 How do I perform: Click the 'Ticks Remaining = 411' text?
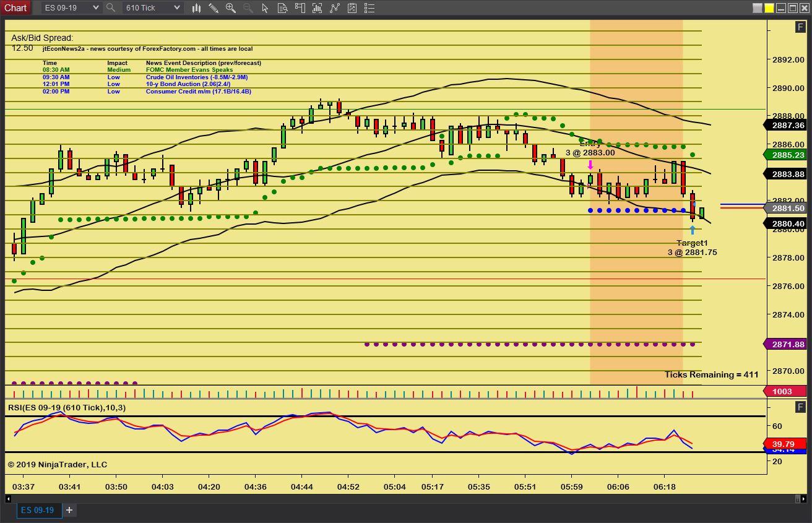tap(711, 374)
